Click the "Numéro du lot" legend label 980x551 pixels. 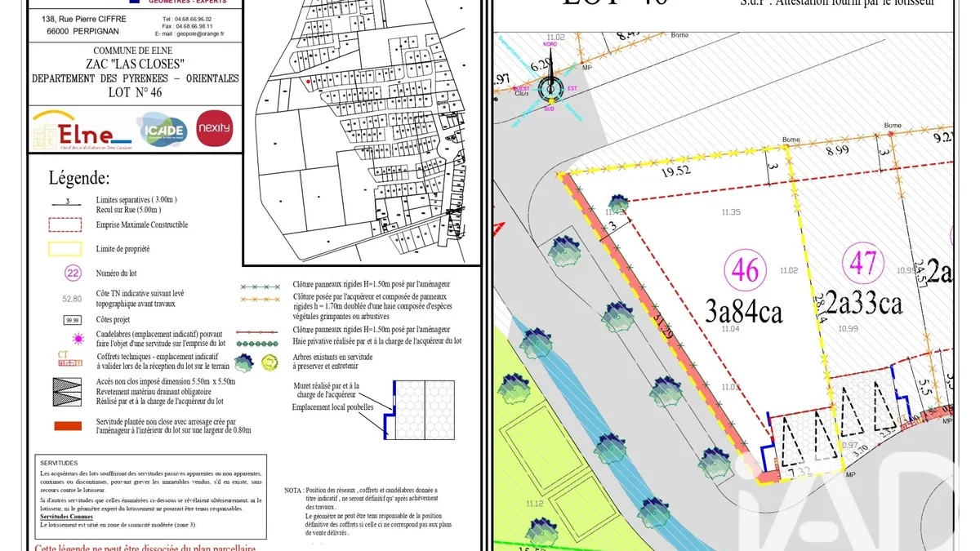(118, 274)
